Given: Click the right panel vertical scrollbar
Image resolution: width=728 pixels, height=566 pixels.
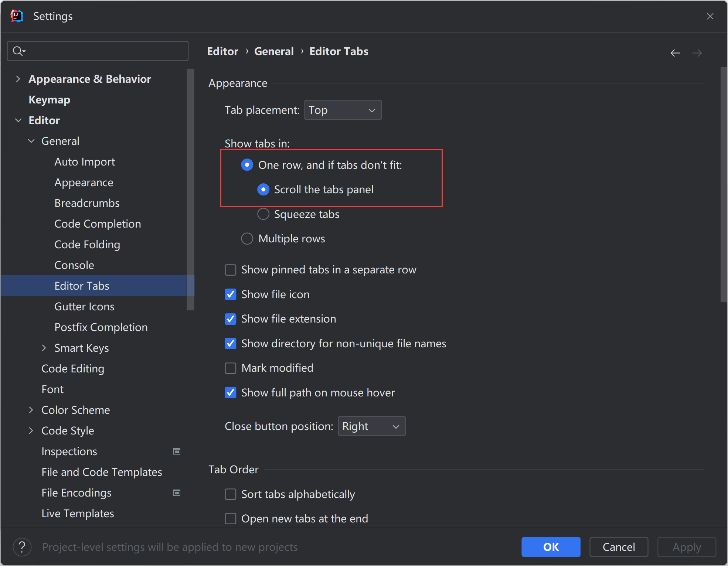Looking at the screenshot, I should click(724, 185).
